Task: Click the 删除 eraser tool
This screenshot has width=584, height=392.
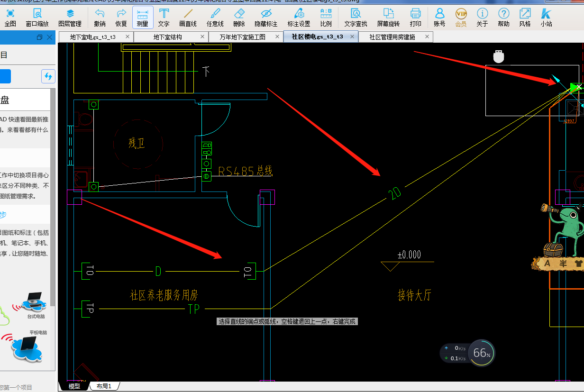Action: click(239, 18)
